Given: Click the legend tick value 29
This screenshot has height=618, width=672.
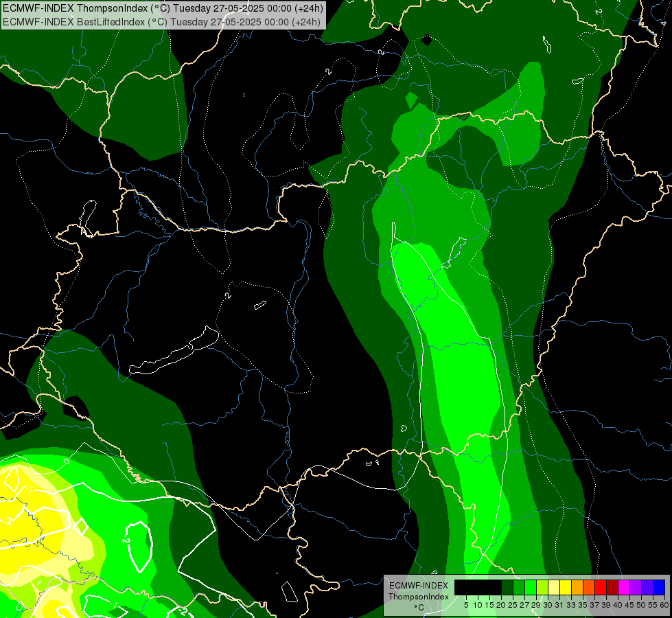Looking at the screenshot, I should (536, 605).
